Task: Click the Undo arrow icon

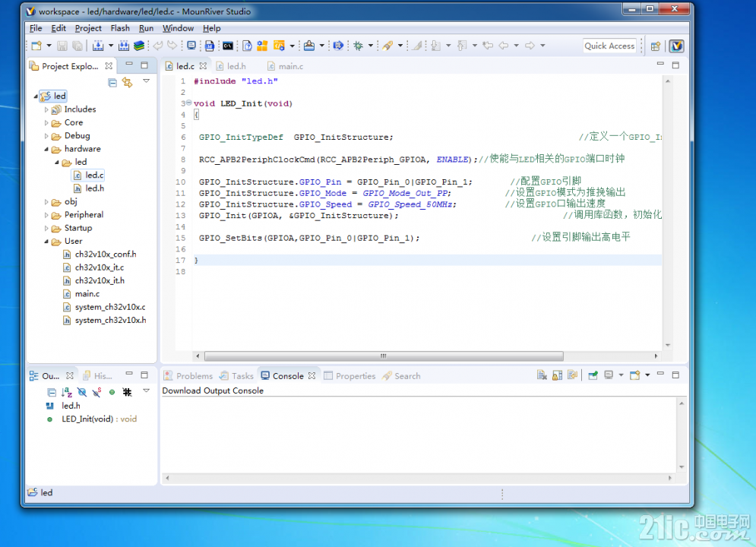Action: pos(158,46)
